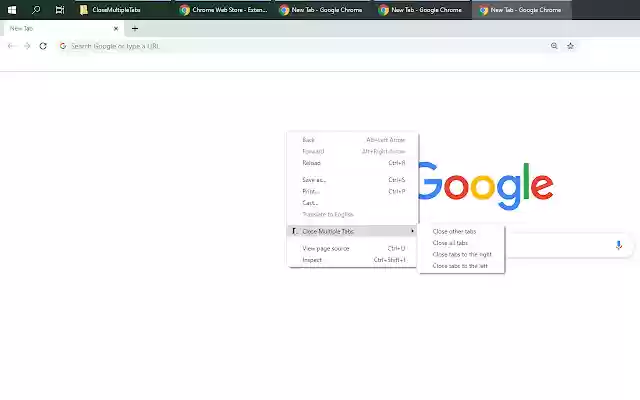
Task: Click the zoom magnifier icon in address bar
Action: tap(554, 46)
